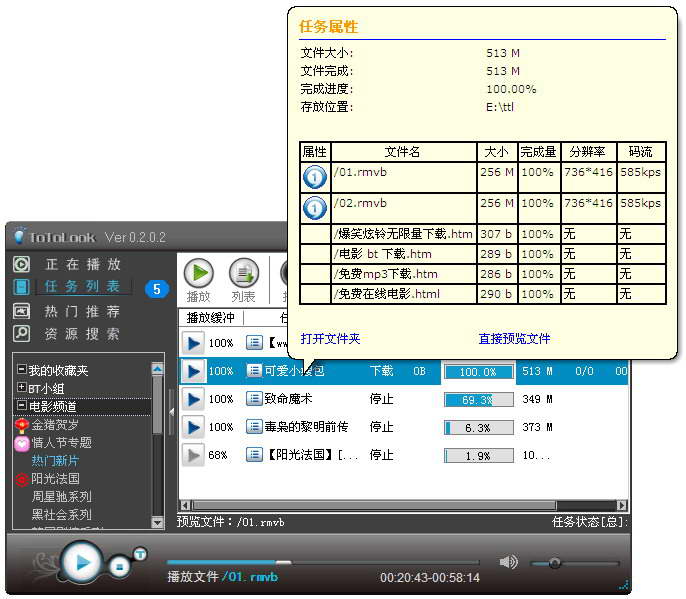Click the hot recommendations picture icon
This screenshot has height=599, width=686.
[21, 311]
